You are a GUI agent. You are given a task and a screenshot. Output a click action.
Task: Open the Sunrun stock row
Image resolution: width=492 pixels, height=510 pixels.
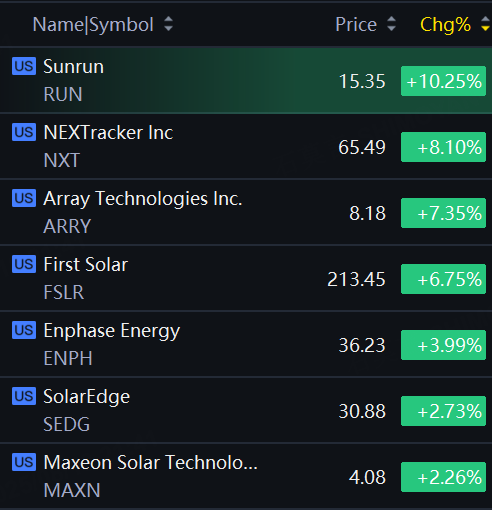[246, 80]
